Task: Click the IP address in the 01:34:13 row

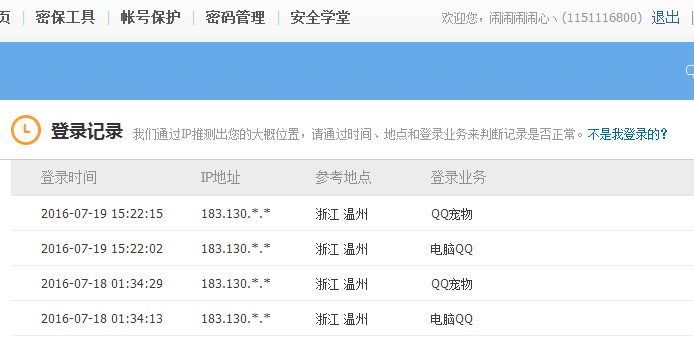Action: (235, 319)
